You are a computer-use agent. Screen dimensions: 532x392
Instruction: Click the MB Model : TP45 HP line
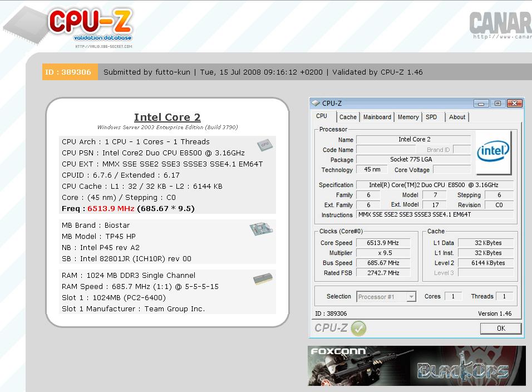[98, 236]
